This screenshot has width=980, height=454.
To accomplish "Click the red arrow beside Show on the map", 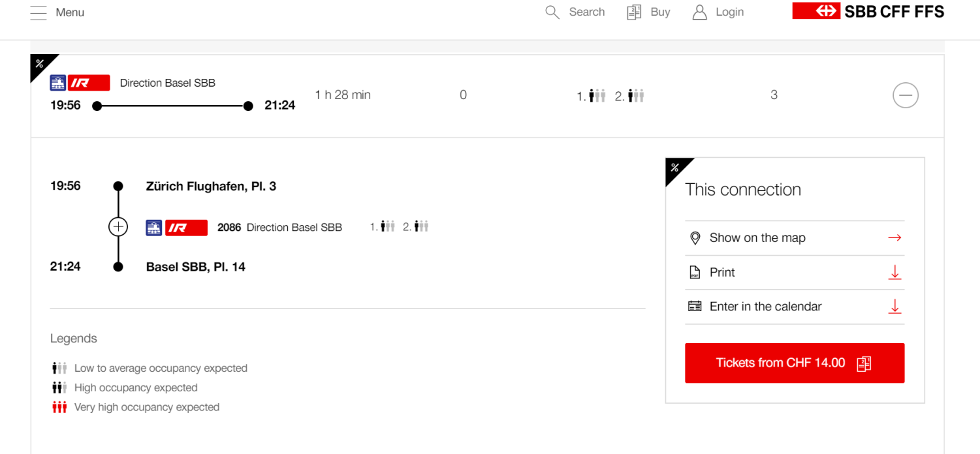I will click(895, 238).
